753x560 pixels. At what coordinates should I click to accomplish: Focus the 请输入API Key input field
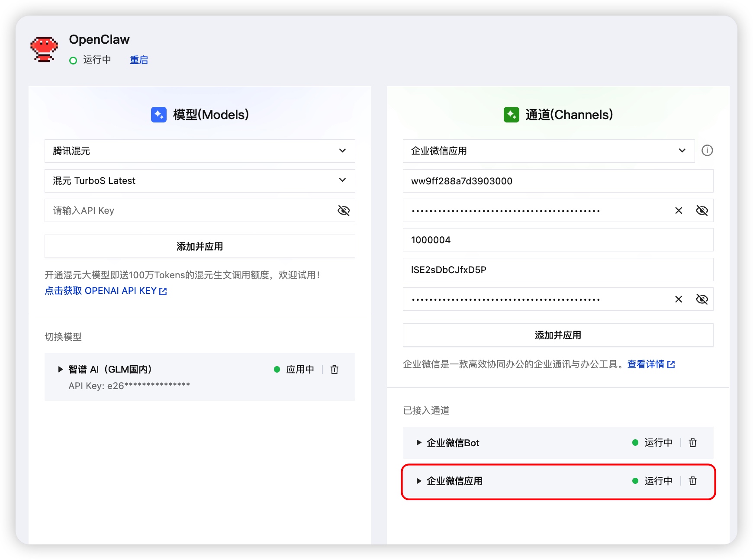[x=200, y=211]
